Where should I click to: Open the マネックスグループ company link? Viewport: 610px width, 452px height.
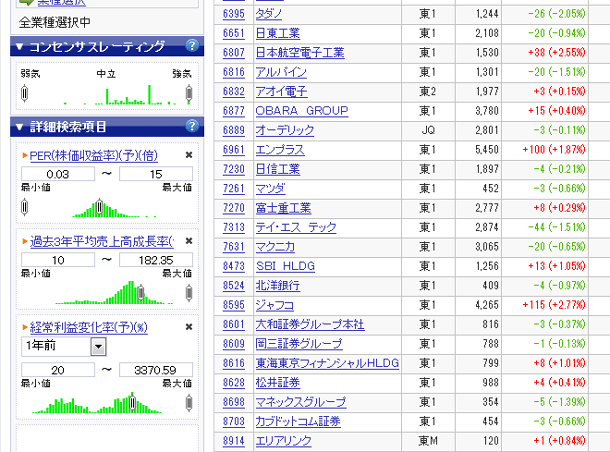[301, 402]
